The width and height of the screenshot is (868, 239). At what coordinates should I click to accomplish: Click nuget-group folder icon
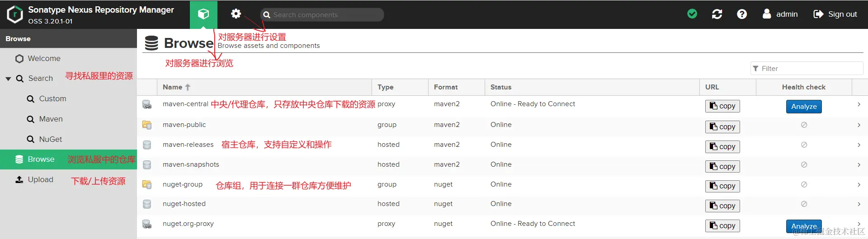click(147, 184)
